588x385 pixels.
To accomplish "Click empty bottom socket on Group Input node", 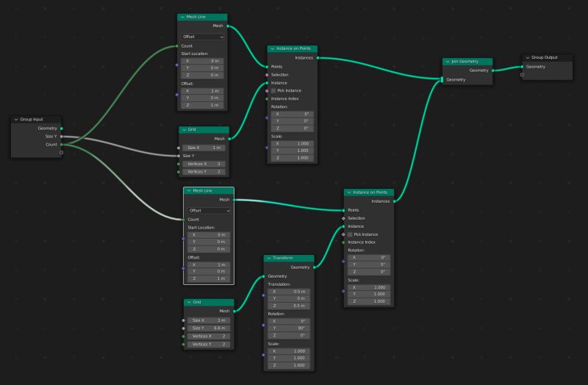I will tap(62, 153).
